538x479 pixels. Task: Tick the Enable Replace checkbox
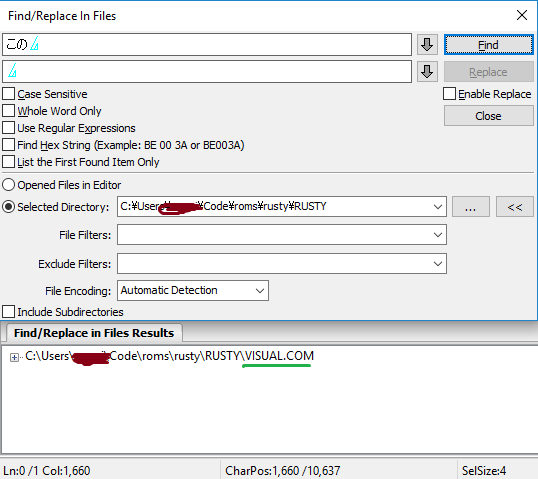pos(449,94)
